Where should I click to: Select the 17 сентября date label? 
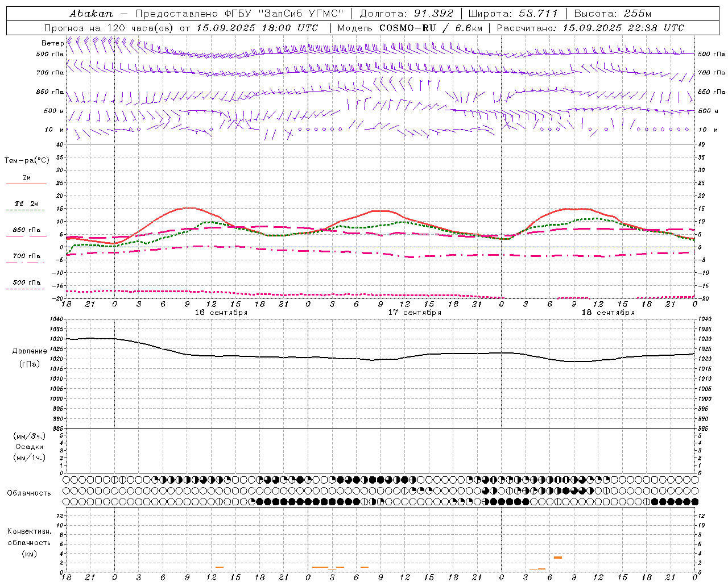[x=415, y=313]
